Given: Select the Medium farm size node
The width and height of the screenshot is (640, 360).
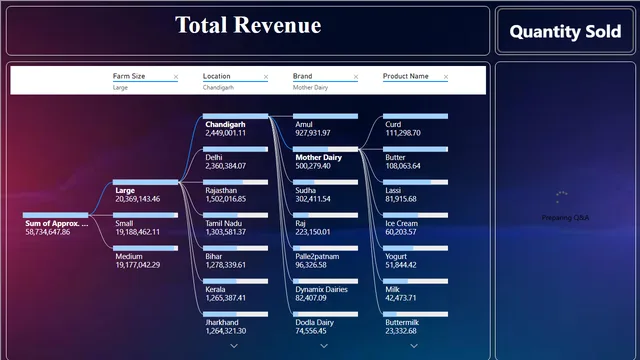Looking at the screenshot, I should (x=145, y=258).
